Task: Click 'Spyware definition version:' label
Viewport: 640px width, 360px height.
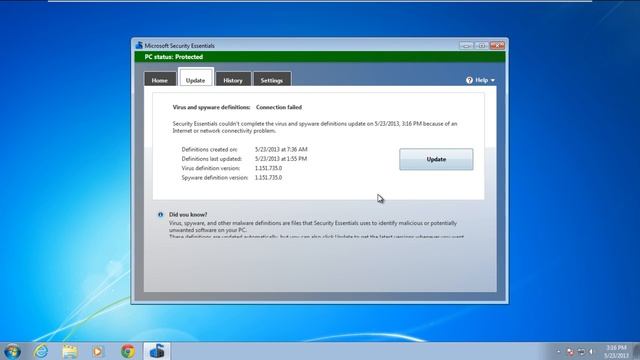Action: 215,178
